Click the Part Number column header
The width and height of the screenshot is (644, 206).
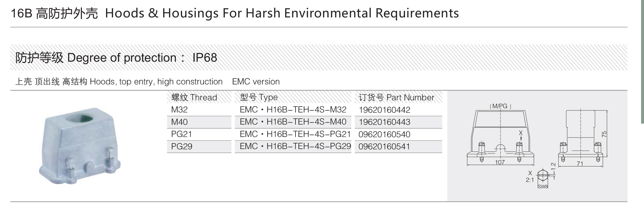396,97
